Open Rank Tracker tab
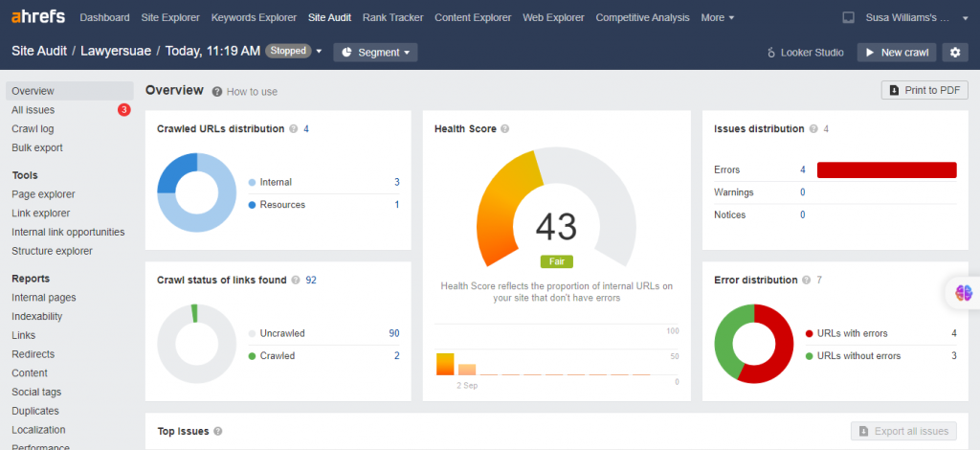Screen dimensions: 980x450 (x=392, y=17)
